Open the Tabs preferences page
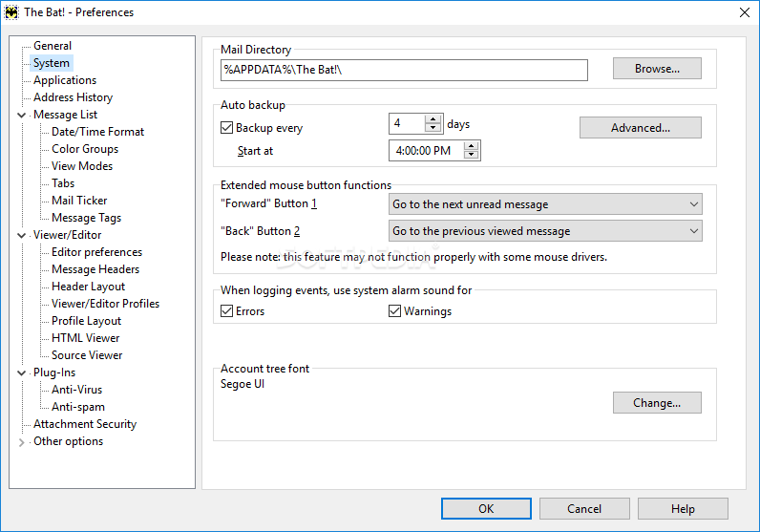Screen dimensions: 760x532 (63, 183)
